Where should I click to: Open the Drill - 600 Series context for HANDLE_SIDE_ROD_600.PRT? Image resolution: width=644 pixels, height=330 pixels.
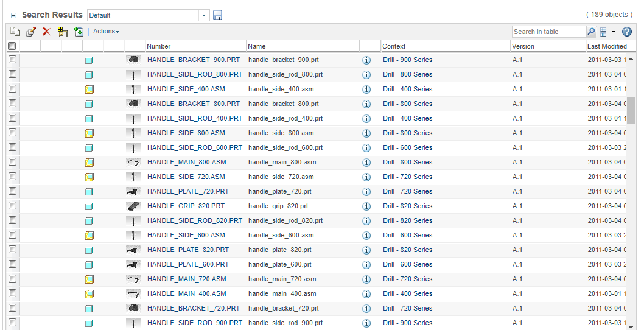[x=407, y=147]
